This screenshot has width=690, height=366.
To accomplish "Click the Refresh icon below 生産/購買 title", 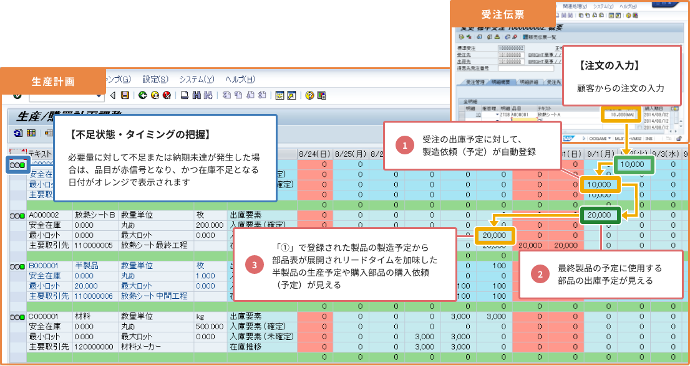I will [x=18, y=132].
